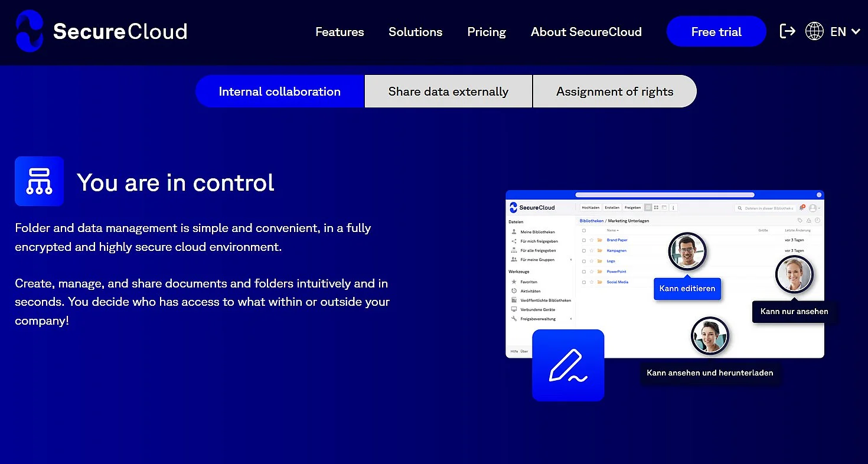The height and width of the screenshot is (464, 868).
Task: Open the EN language dropdown
Action: [846, 32]
